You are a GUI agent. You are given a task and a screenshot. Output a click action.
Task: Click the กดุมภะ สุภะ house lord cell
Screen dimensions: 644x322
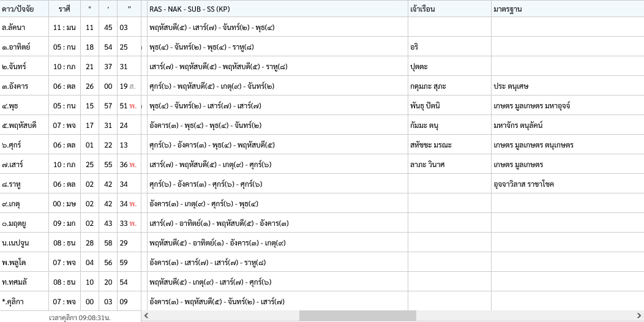pyautogui.click(x=450, y=86)
